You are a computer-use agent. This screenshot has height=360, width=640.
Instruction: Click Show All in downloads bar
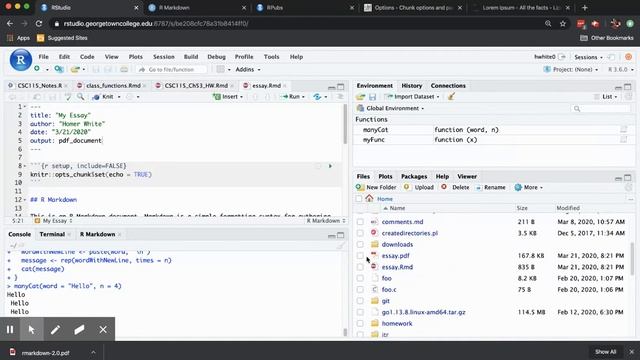pyautogui.click(x=605, y=352)
